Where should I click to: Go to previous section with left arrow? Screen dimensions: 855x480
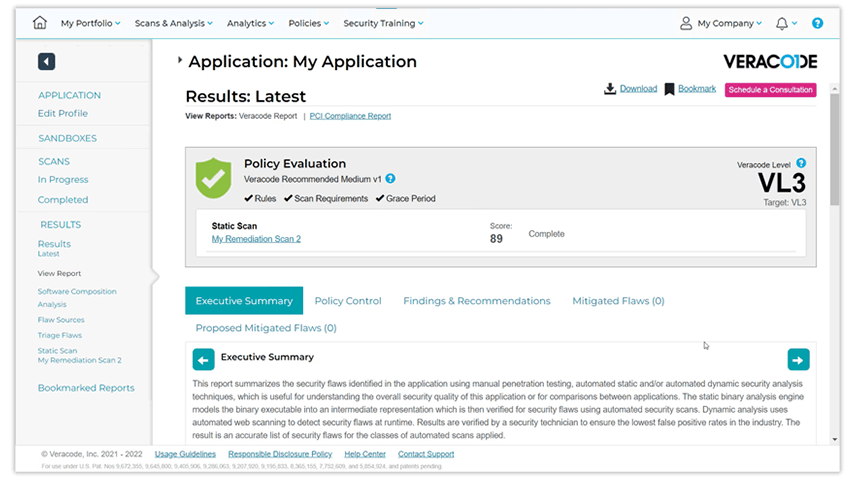203,360
